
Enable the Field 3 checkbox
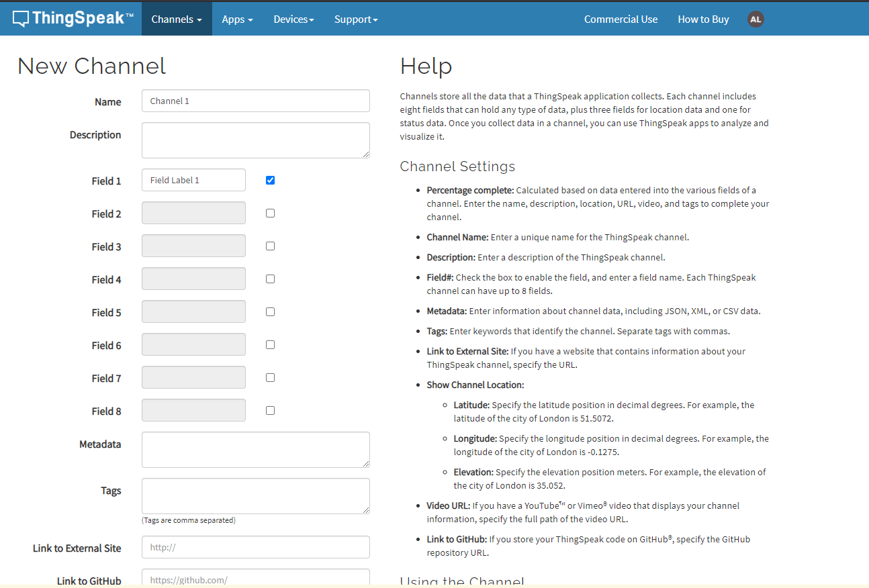click(x=270, y=246)
